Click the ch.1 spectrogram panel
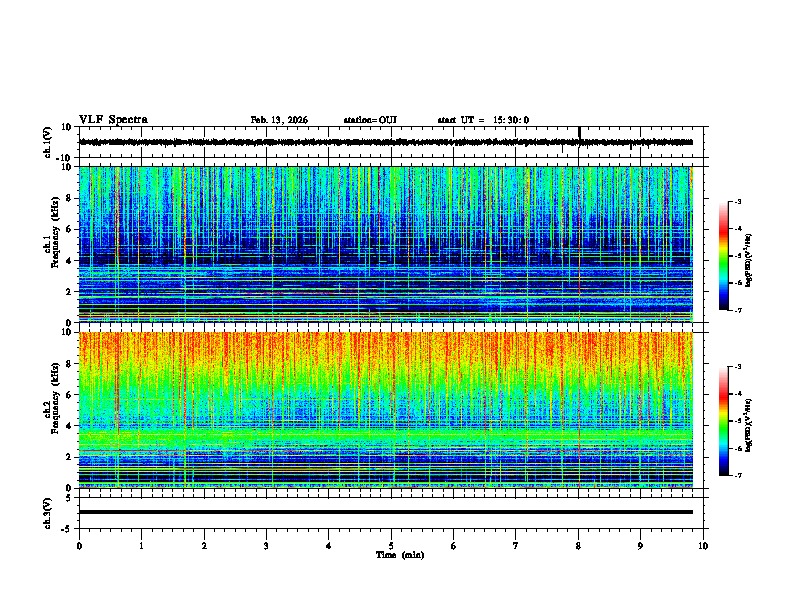 pos(386,244)
